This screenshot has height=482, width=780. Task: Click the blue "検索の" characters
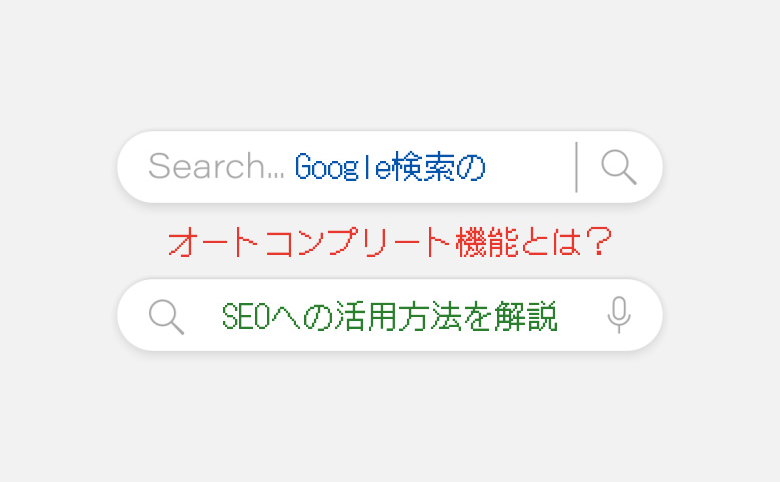(x=439, y=167)
